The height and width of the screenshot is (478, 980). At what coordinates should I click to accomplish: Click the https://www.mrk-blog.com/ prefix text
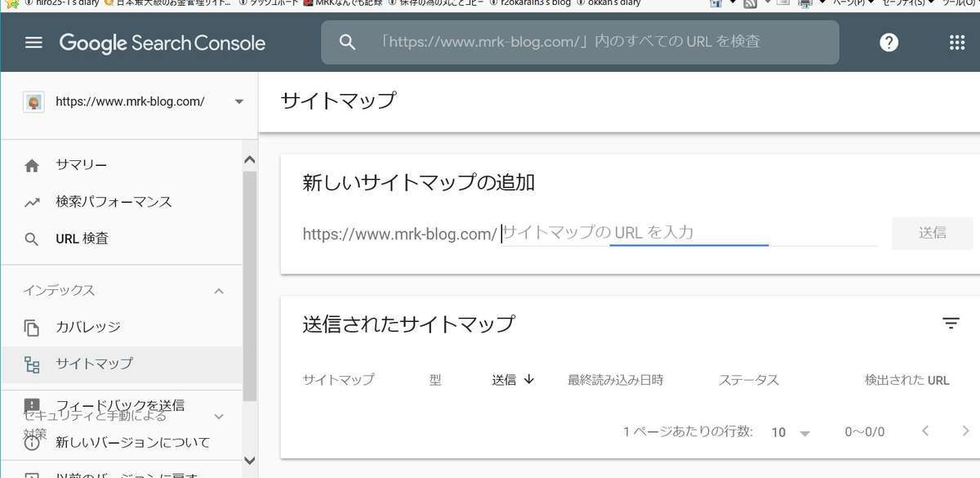pyautogui.click(x=399, y=234)
